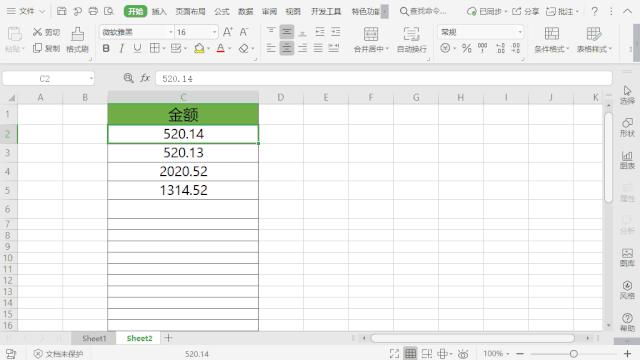Screen dimensions: 640x360
Task: Click the zoom slider handle
Action: pos(573,353)
